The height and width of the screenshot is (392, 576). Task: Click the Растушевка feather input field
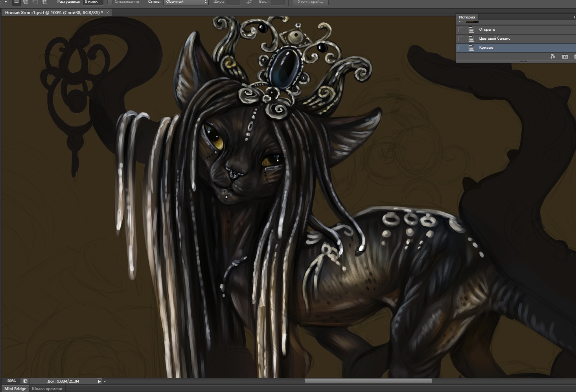[93, 2]
